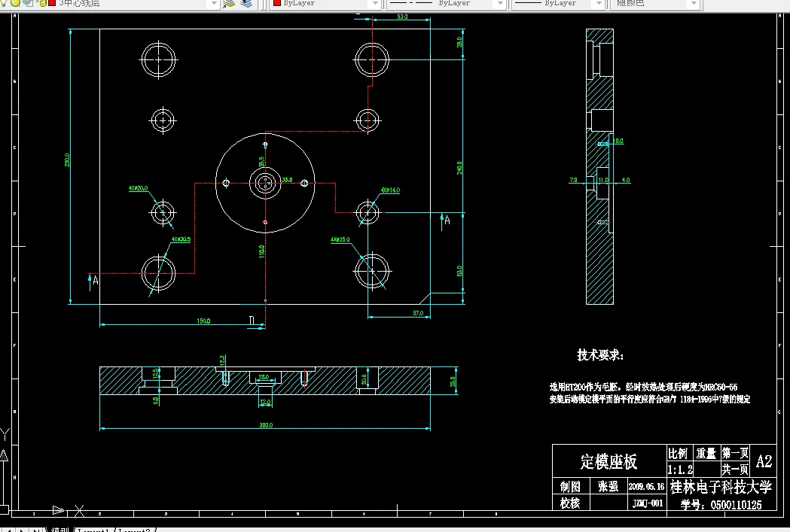Select the 12.5 dimension in section view
The width and height of the screenshot is (790, 532).
pos(155,374)
